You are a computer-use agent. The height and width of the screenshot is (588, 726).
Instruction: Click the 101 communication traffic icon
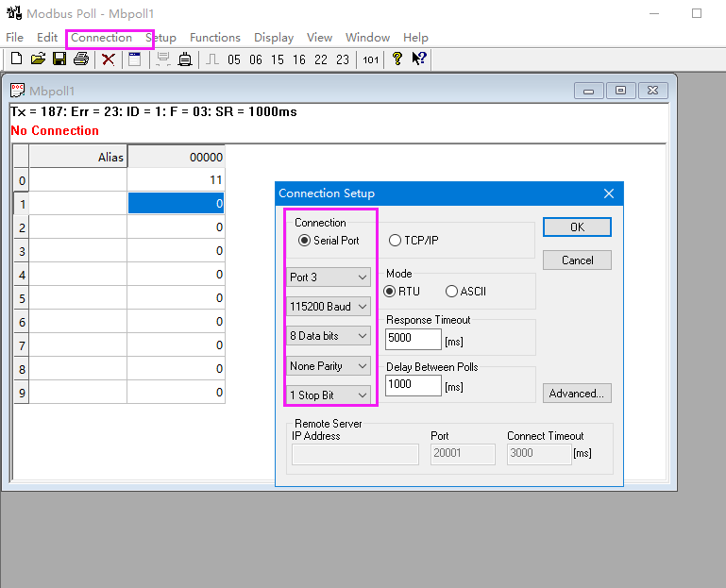(x=370, y=59)
